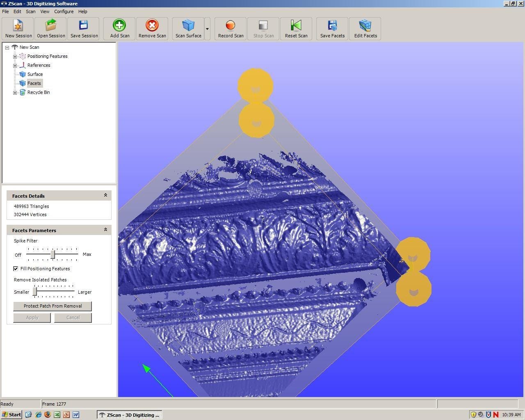Screen dimensions: 525x420
Task: Click the topmost yellow positioning target in viewport
Action: [x=255, y=85]
